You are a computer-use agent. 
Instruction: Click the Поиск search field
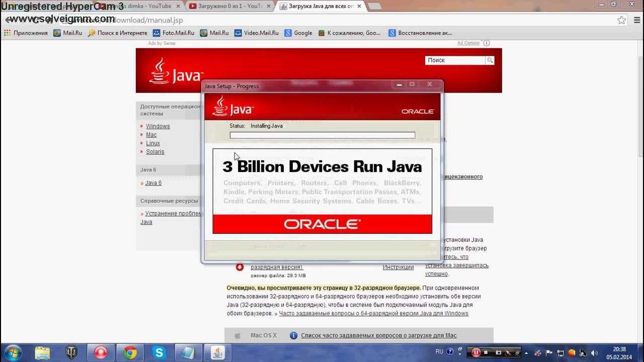[455, 60]
